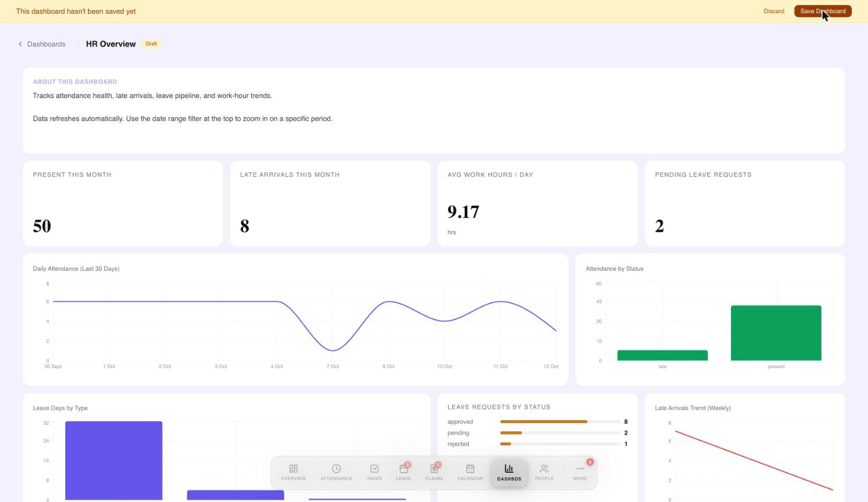The width and height of the screenshot is (868, 502).
Task: Click the Leave Days by Type title
Action: [x=60, y=408]
